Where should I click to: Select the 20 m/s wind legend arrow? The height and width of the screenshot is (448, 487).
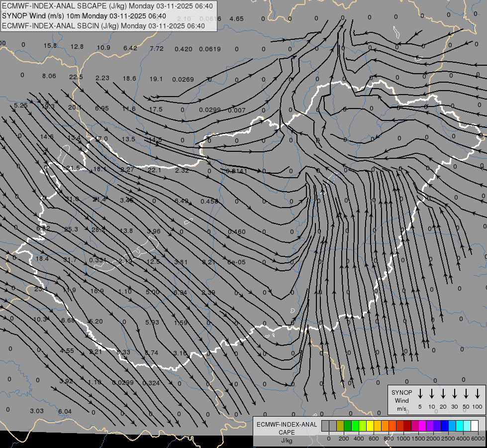pyautogui.click(x=443, y=394)
